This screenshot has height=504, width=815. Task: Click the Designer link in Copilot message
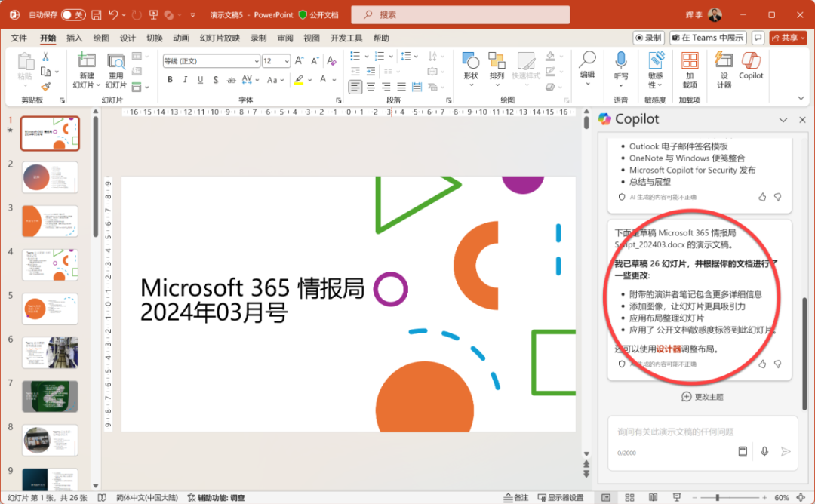pyautogui.click(x=669, y=349)
